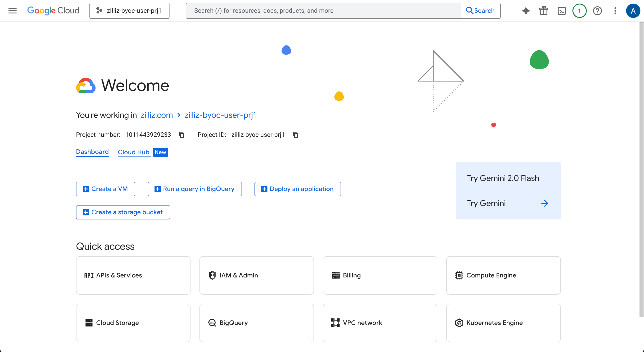Screen dimensions: 644x352
Task: Click the Try Gemini arrow icon
Action: [x=544, y=203]
